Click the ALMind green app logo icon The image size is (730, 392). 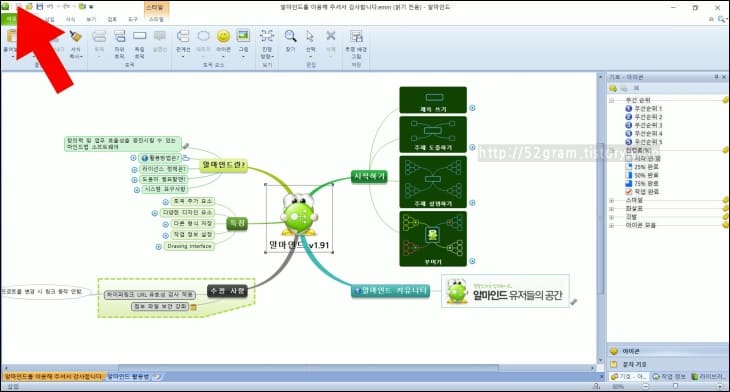click(x=5, y=6)
